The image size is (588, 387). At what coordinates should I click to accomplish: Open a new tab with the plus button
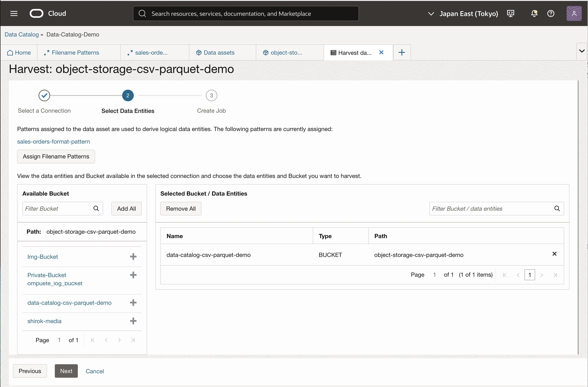(x=402, y=52)
